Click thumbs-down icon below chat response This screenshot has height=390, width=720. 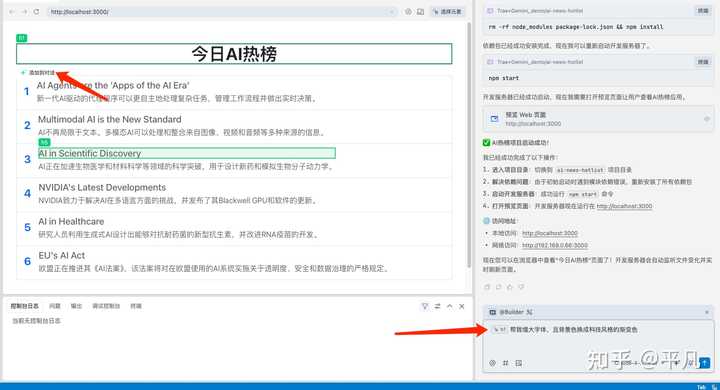pos(521,287)
